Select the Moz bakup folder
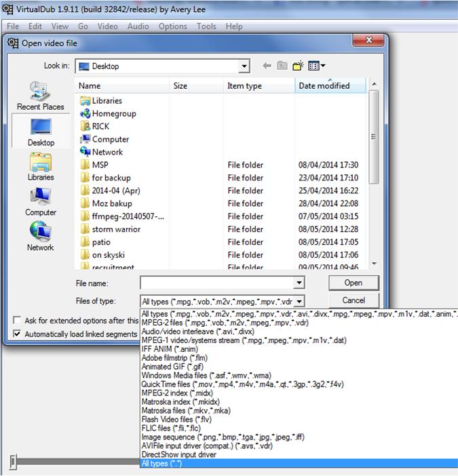 click(106, 203)
